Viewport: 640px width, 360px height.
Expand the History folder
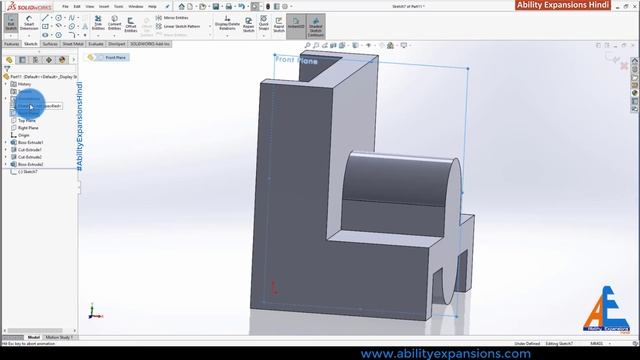click(6, 84)
